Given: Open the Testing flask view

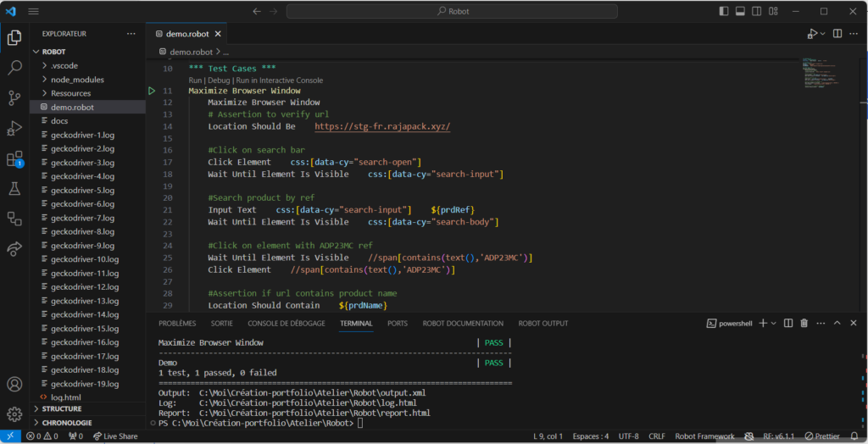Looking at the screenshot, I should coord(14,189).
